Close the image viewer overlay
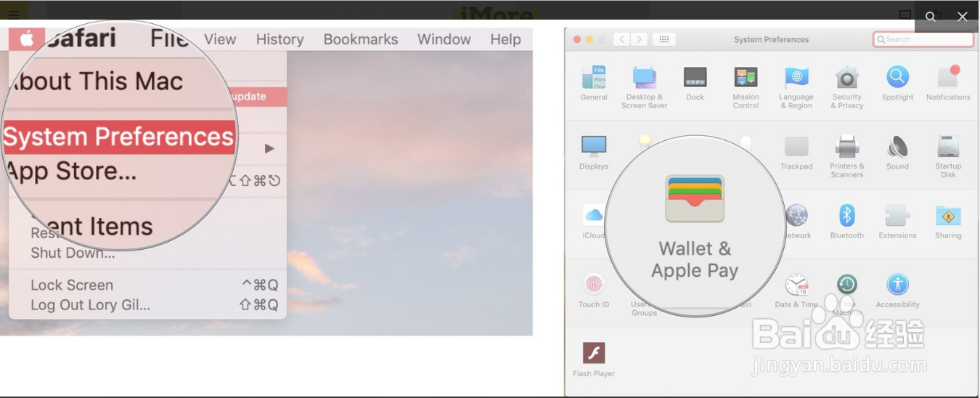The image size is (980, 398). pos(963,17)
